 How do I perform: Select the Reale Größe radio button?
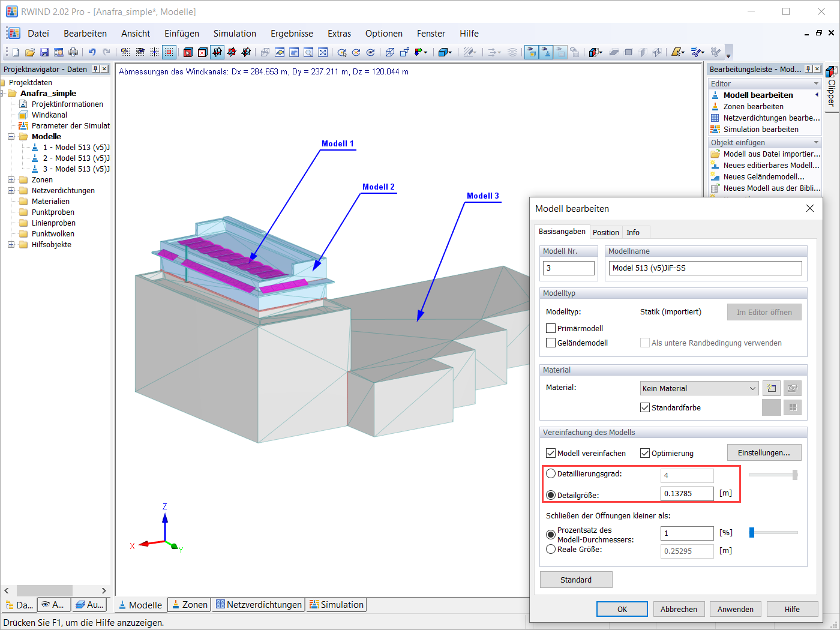(x=551, y=549)
